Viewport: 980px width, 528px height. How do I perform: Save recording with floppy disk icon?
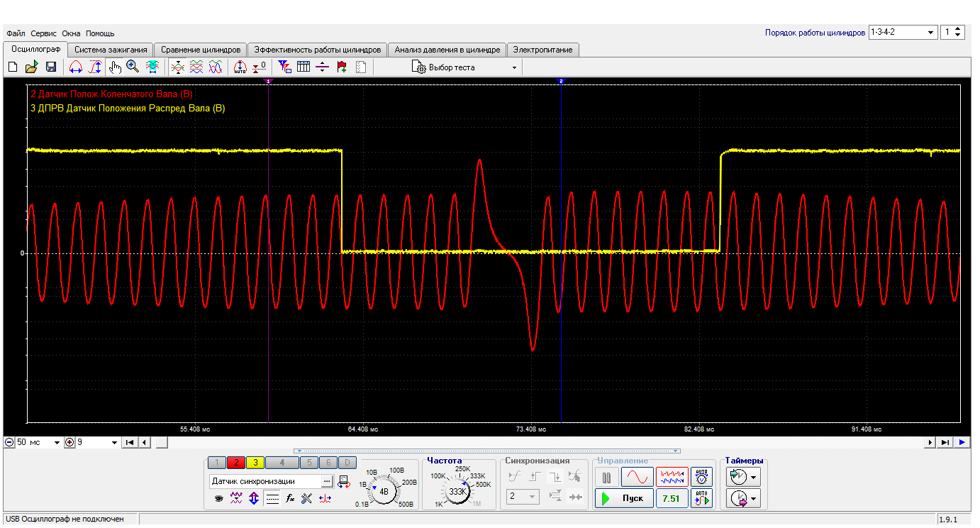tap(51, 67)
